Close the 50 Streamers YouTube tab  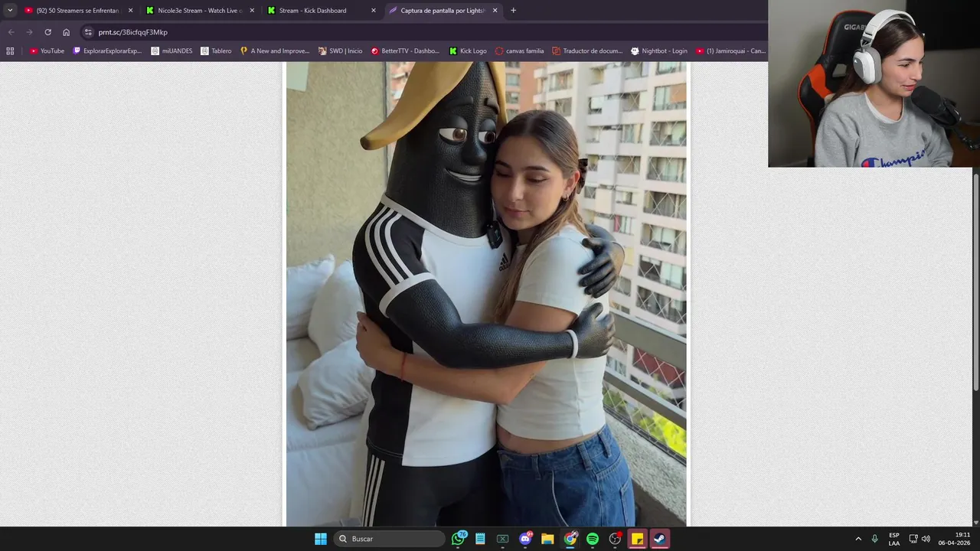[130, 11]
